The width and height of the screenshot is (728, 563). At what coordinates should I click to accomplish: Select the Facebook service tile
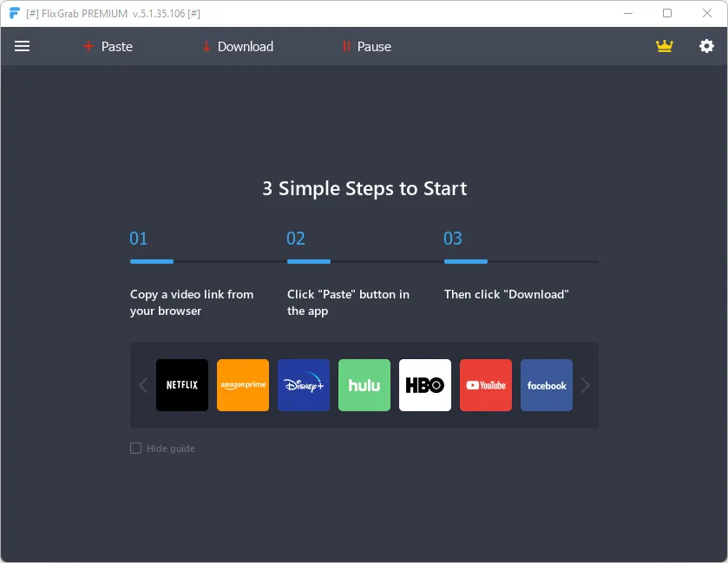pos(547,385)
